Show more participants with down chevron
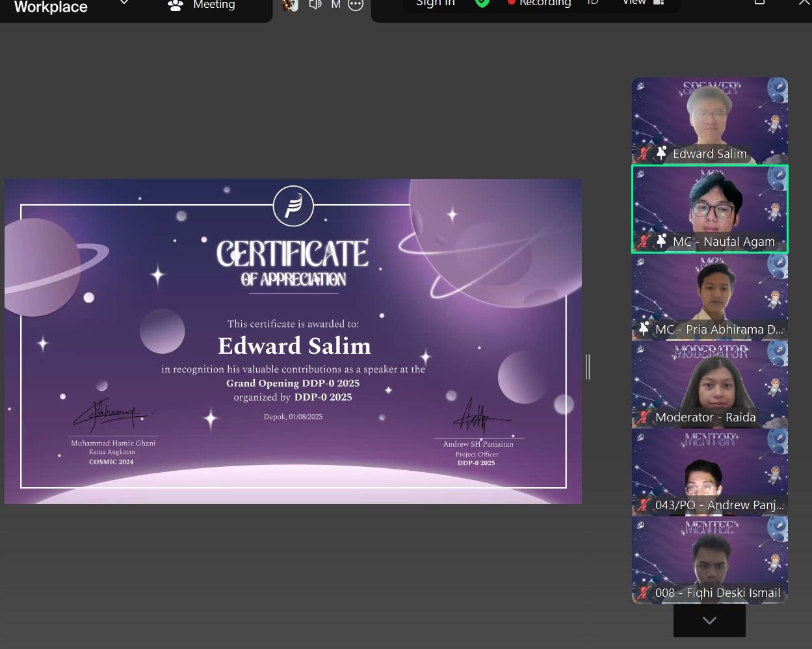This screenshot has width=812, height=649. [709, 620]
